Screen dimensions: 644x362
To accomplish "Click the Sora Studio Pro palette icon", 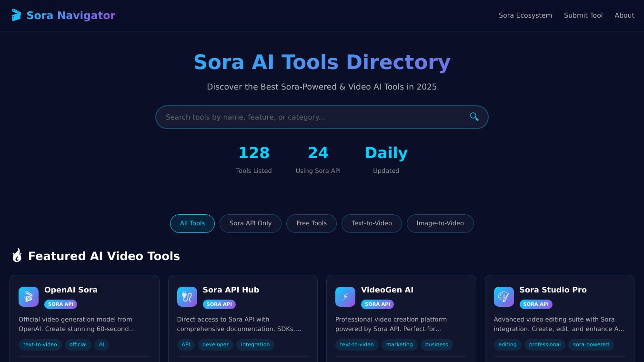I will point(504,297).
